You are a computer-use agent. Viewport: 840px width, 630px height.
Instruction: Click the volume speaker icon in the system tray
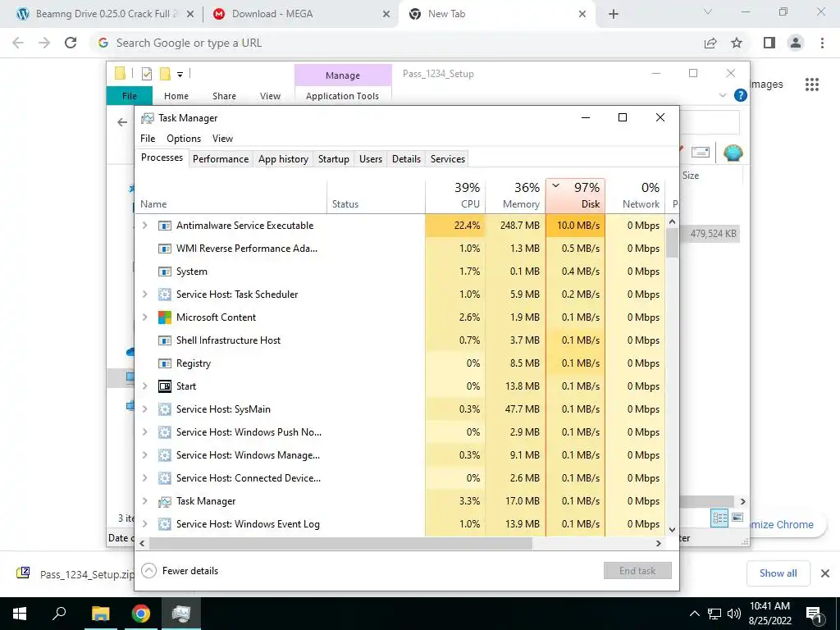(x=734, y=614)
